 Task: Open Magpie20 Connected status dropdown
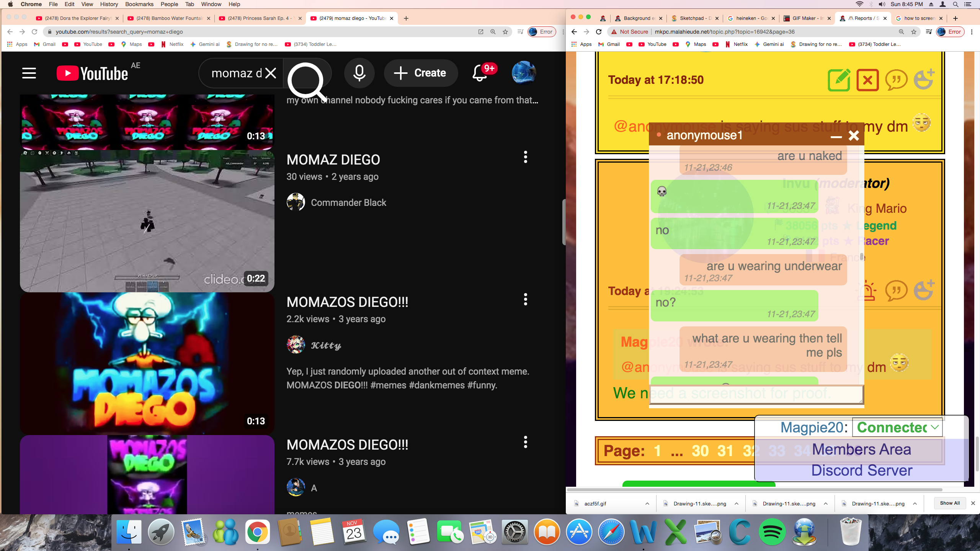point(897,427)
